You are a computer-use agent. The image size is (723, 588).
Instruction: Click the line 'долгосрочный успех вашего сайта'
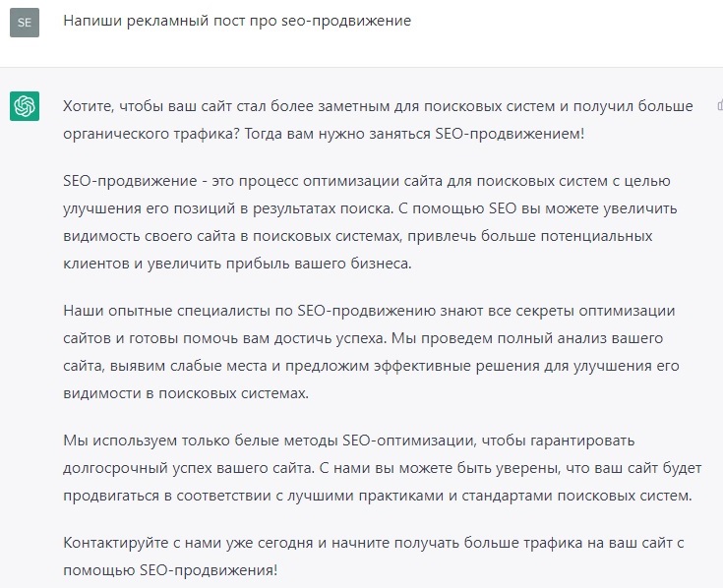383,468
